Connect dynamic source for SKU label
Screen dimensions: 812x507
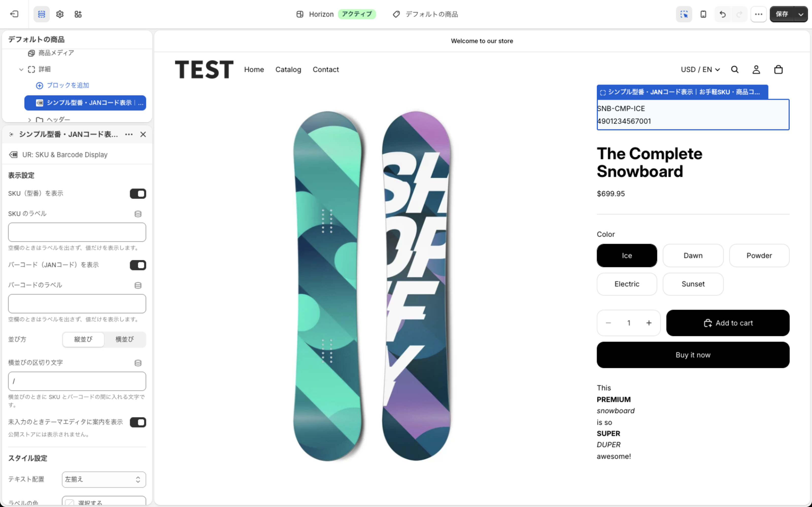[x=138, y=214]
